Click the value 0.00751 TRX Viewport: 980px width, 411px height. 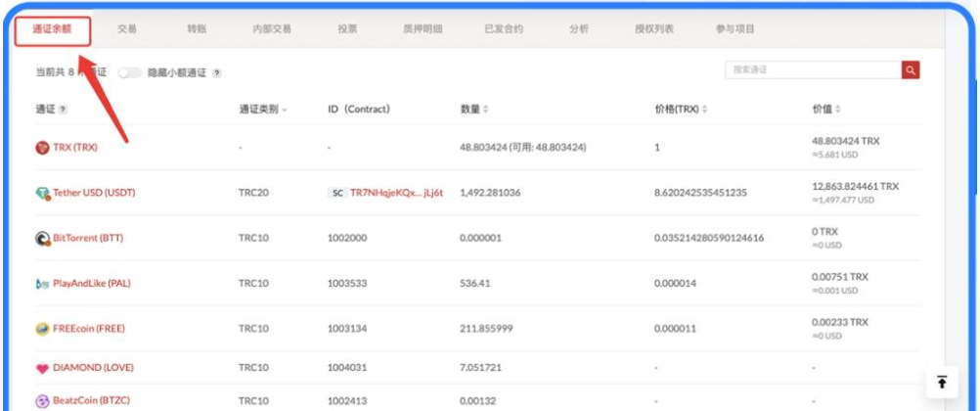[x=839, y=277]
